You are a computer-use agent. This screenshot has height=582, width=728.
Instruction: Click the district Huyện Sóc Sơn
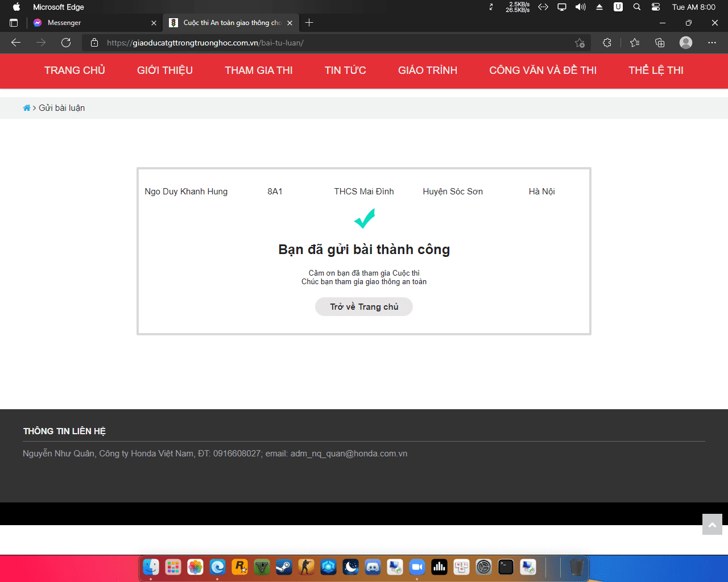453,192
